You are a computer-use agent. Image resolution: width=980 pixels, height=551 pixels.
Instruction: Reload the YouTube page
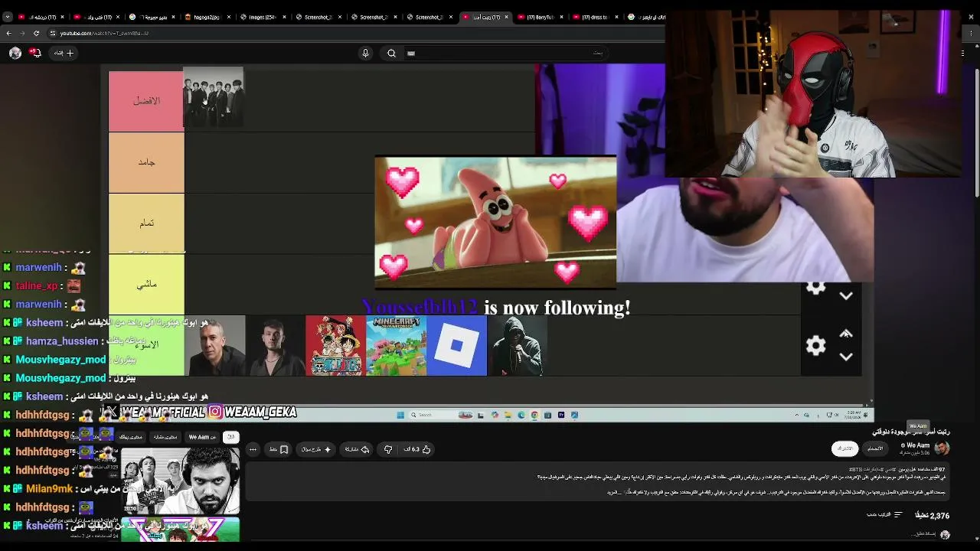tap(36, 33)
